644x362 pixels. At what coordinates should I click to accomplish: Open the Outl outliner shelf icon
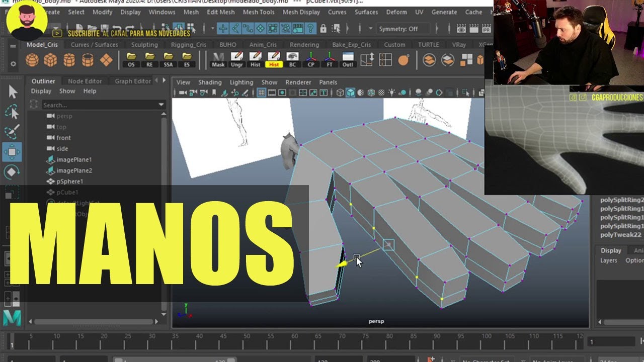tap(348, 60)
